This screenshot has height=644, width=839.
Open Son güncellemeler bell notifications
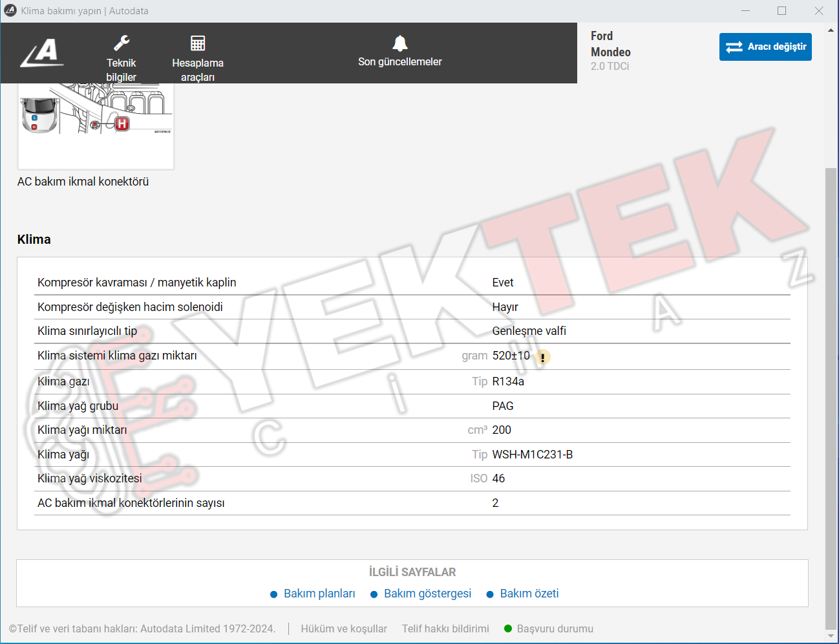(400, 52)
